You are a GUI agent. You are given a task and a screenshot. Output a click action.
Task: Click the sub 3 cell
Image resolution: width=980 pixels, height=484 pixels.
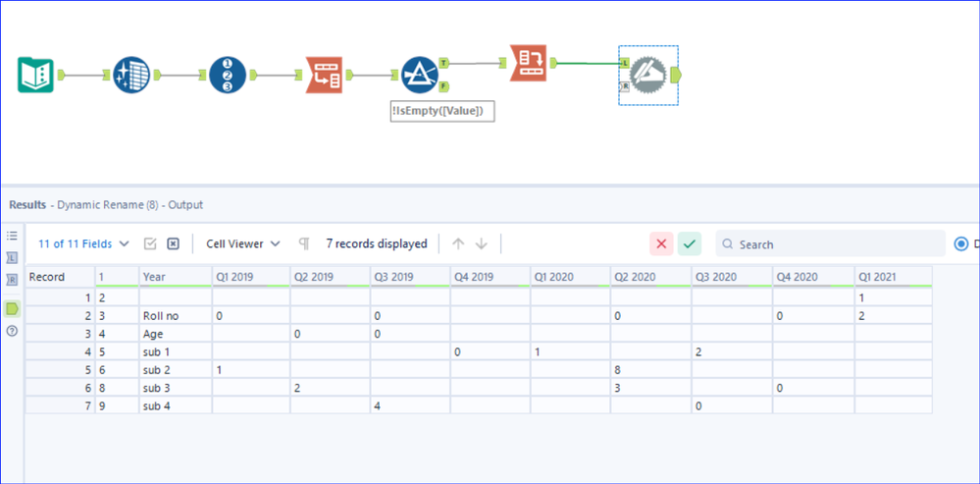pyautogui.click(x=176, y=388)
